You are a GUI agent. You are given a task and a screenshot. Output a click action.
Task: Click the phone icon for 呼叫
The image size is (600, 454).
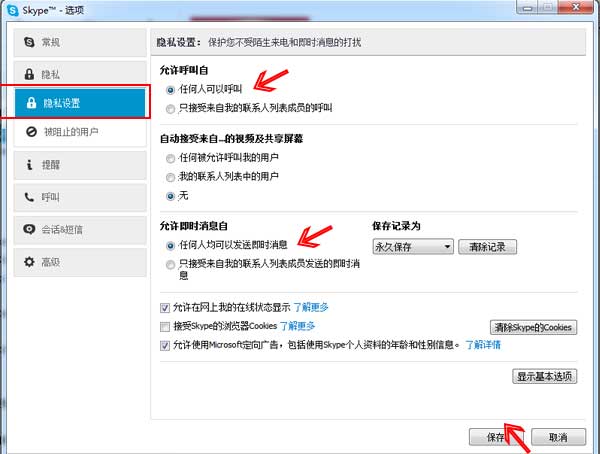click(x=31, y=197)
